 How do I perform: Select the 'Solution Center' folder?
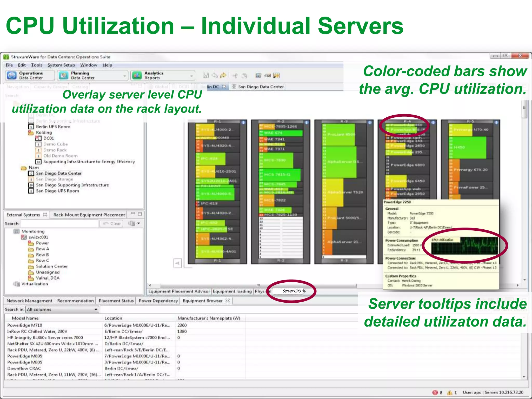(52, 266)
